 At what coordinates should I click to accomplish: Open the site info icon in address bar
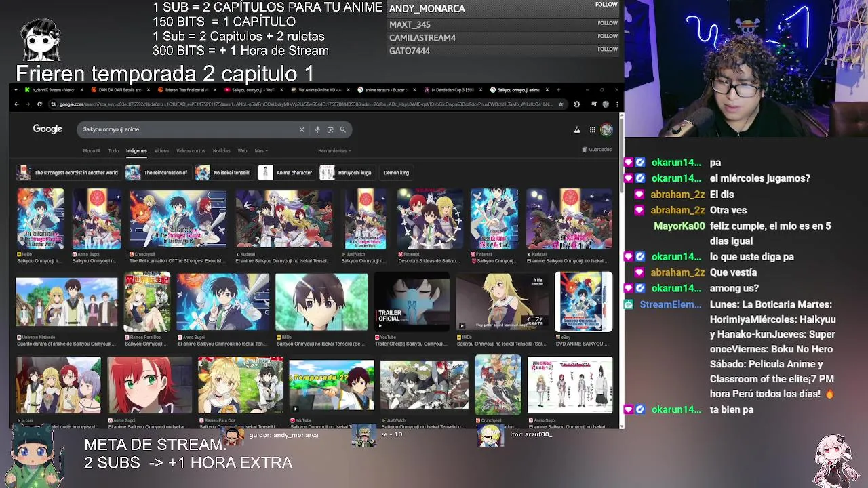(53, 104)
